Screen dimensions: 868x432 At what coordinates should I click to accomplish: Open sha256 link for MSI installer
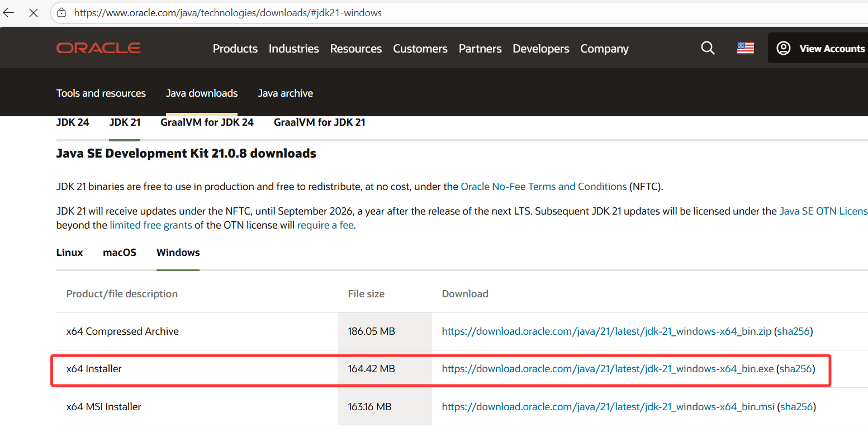pos(796,407)
